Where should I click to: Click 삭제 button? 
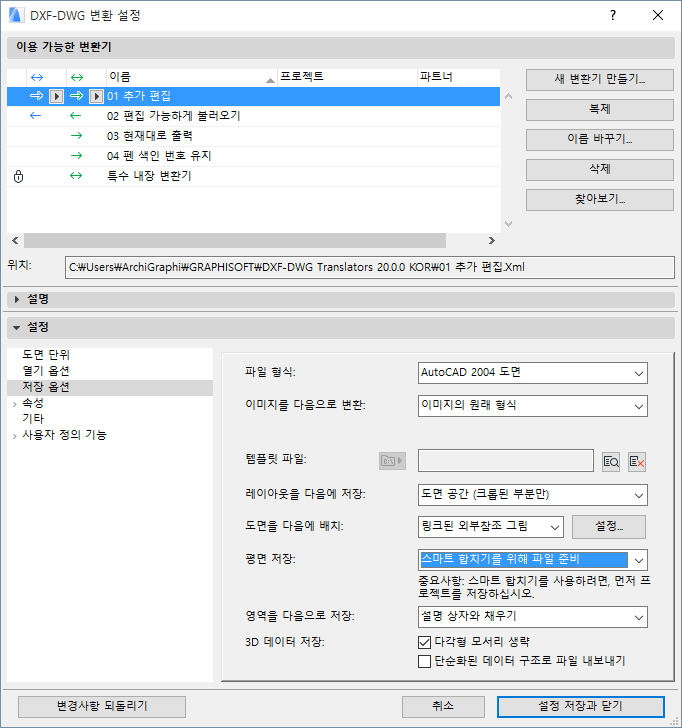pyautogui.click(x=600, y=169)
